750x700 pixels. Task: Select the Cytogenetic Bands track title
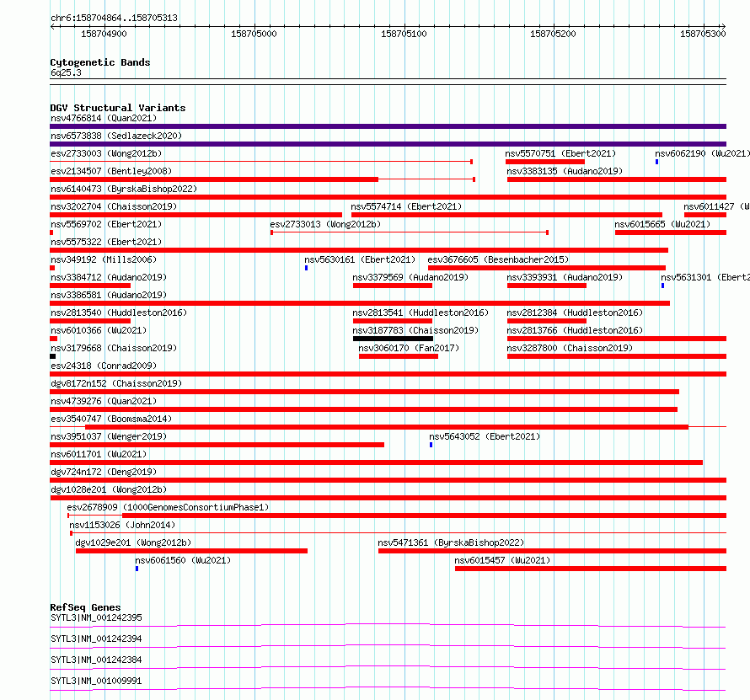pos(100,62)
